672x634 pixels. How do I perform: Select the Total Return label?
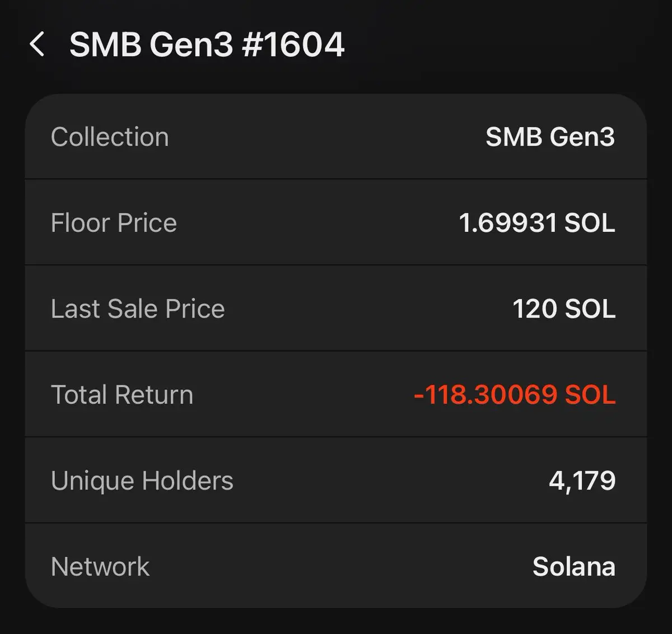[122, 394]
